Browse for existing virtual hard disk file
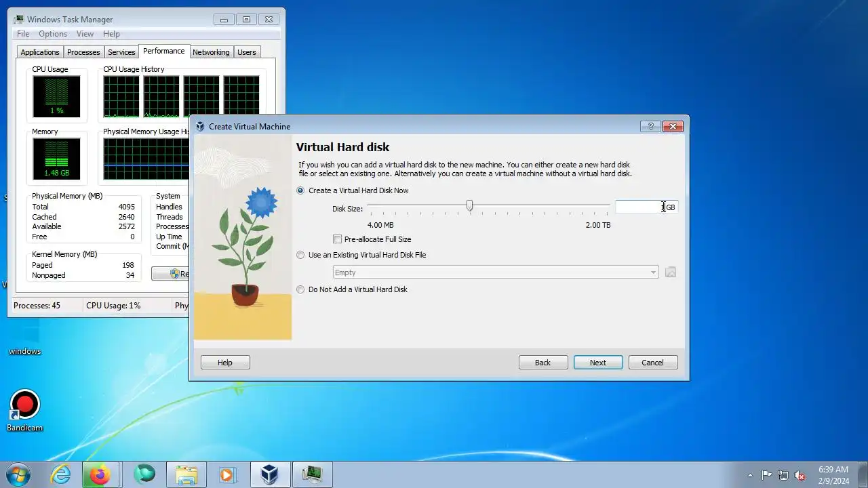This screenshot has height=488, width=868. click(670, 272)
